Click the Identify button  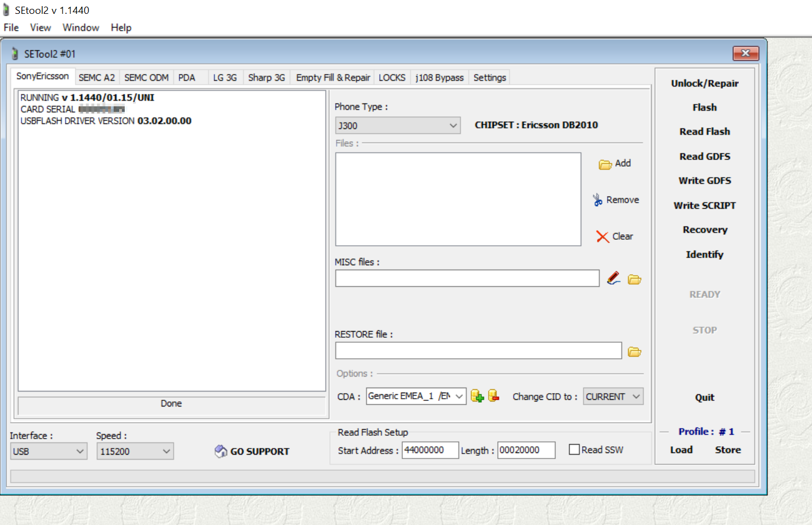[x=704, y=255]
